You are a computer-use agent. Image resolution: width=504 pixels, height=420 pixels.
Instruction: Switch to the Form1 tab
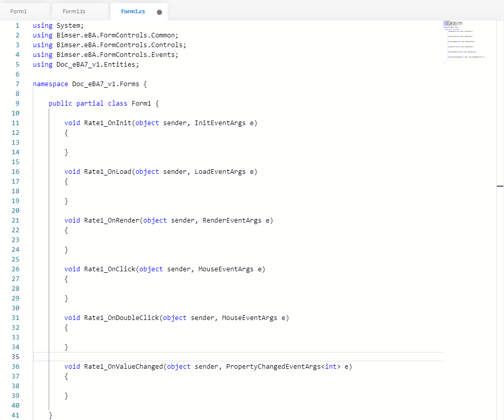[x=18, y=11]
